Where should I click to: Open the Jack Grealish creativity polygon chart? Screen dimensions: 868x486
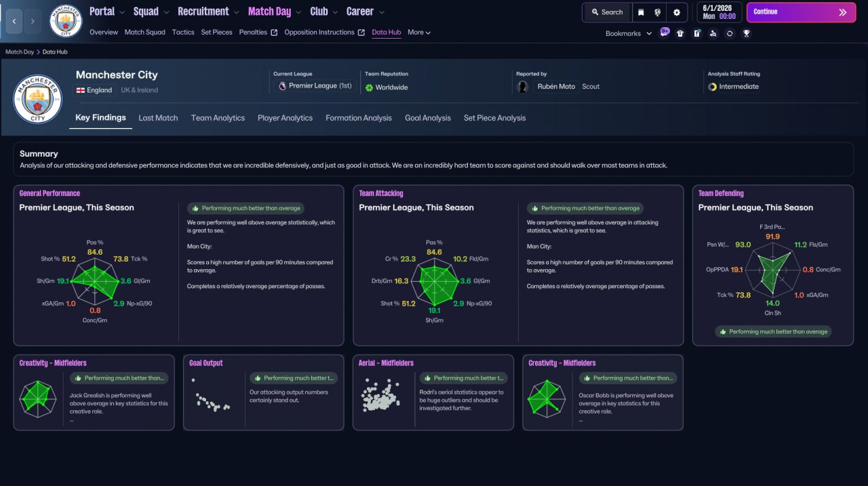click(37, 399)
